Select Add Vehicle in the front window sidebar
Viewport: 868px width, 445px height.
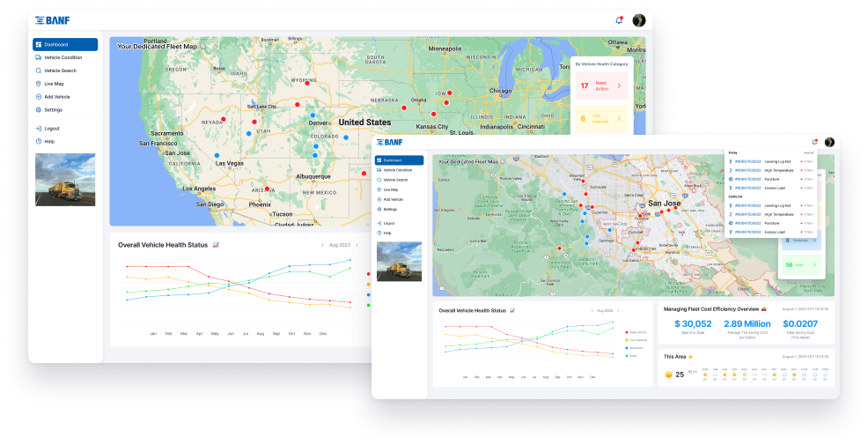(399, 199)
